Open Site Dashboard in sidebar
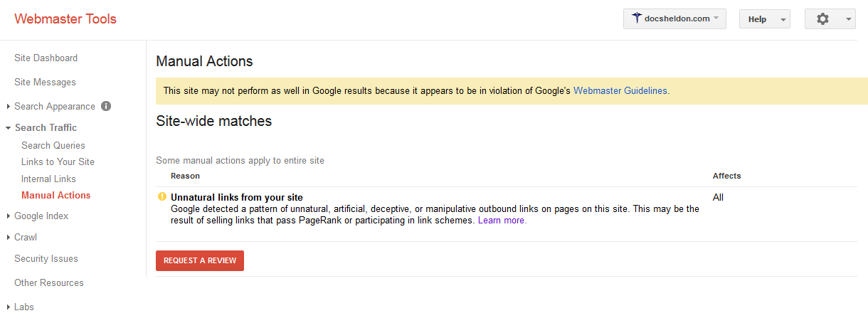868x328 pixels. click(x=46, y=58)
